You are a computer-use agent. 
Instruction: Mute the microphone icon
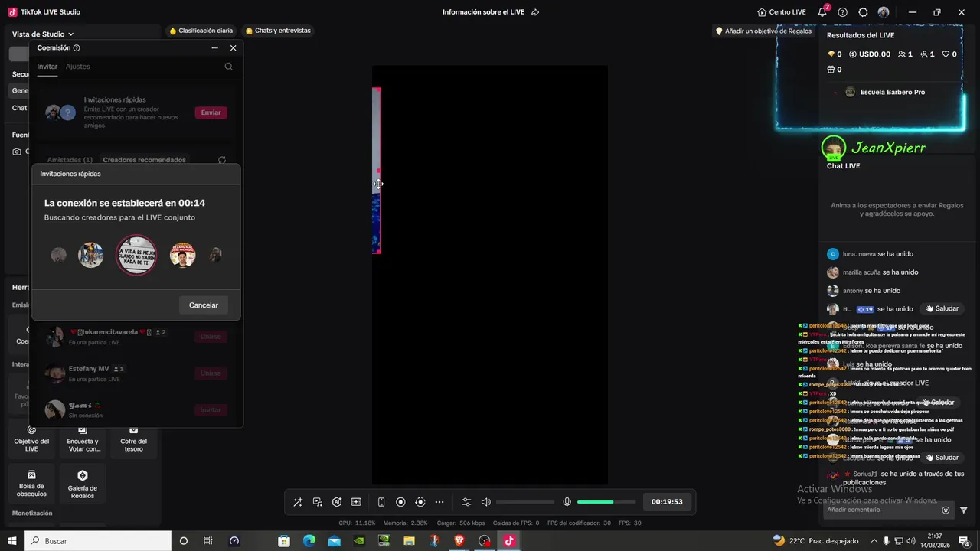pos(567,502)
